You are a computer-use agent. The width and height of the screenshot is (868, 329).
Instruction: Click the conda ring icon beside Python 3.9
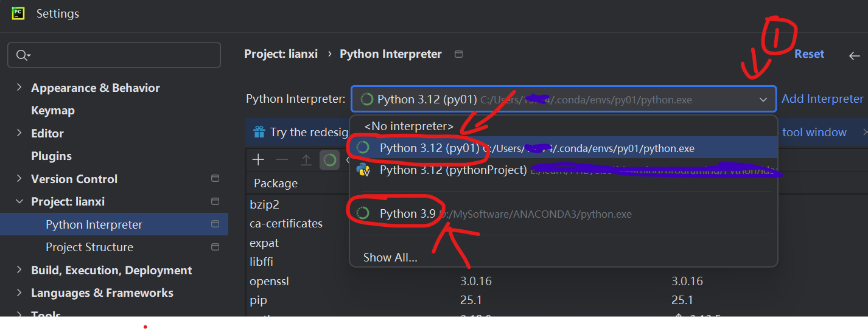pyautogui.click(x=363, y=213)
